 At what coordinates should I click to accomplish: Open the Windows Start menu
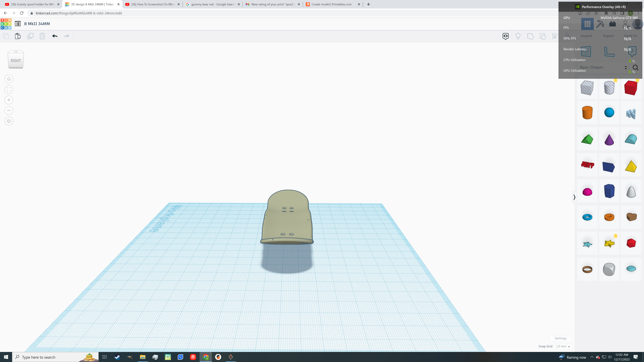pyautogui.click(x=6, y=357)
